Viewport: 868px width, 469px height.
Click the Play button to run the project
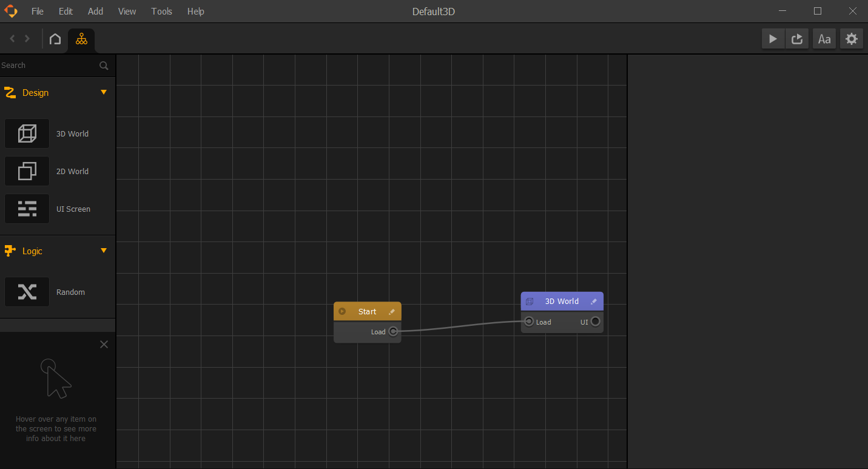pyautogui.click(x=773, y=38)
